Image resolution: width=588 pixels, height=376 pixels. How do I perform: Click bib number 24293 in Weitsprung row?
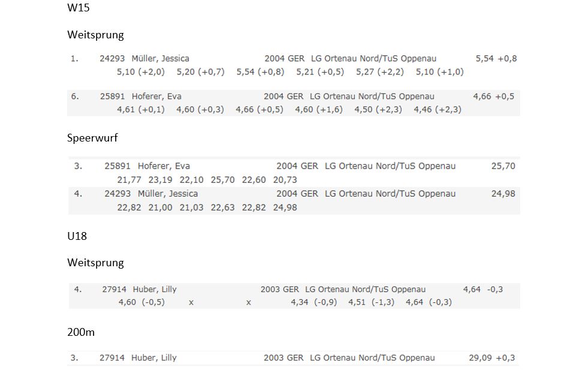tap(112, 59)
